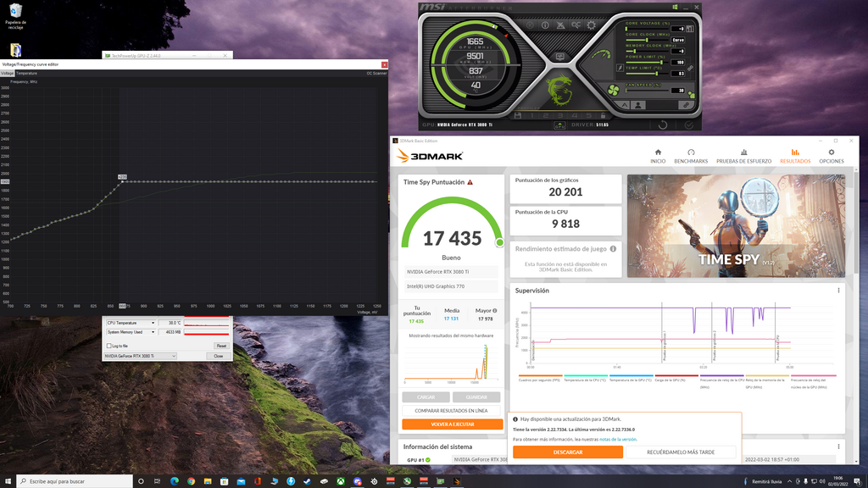868x488 pixels.
Task: Toggle fan auto mode (A) button
Action: pos(623,105)
